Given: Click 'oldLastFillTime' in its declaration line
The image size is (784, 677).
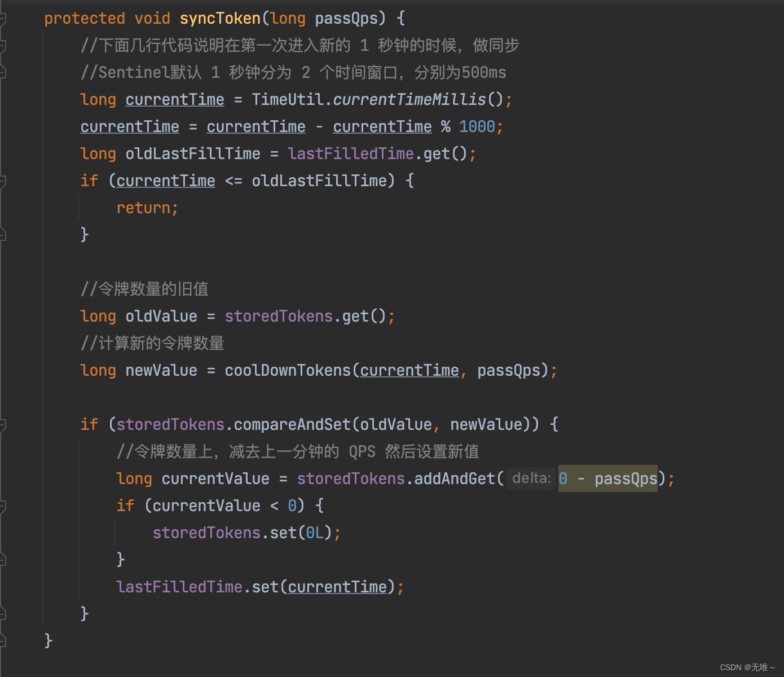Looking at the screenshot, I should 193,154.
